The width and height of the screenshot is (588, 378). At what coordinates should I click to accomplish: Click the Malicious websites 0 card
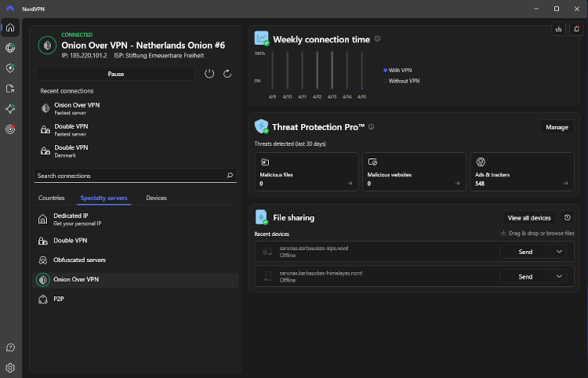pos(414,172)
